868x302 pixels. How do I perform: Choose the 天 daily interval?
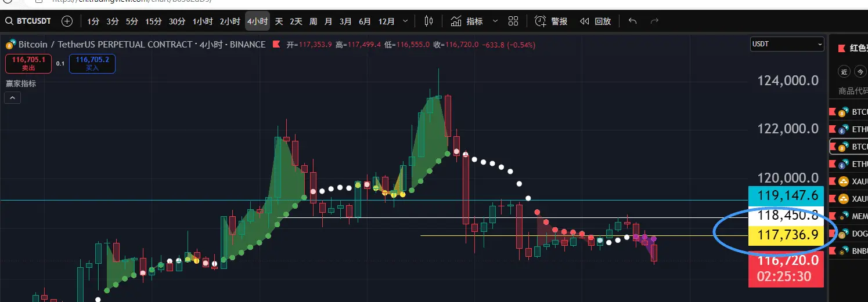coord(279,21)
